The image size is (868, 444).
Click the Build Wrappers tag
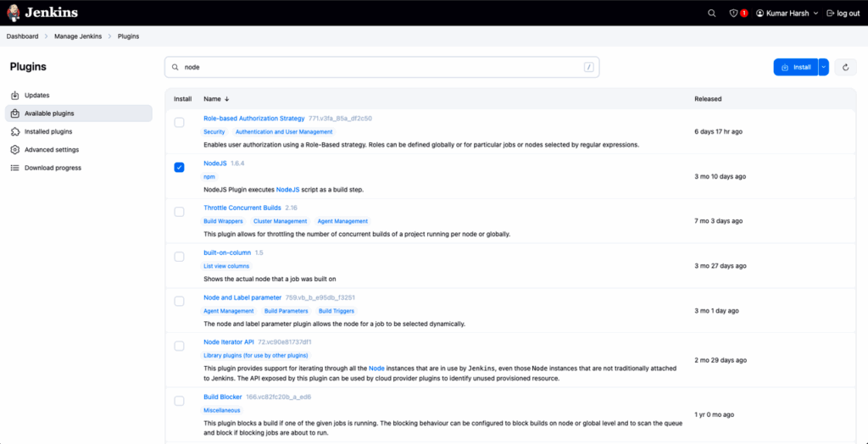tap(222, 221)
